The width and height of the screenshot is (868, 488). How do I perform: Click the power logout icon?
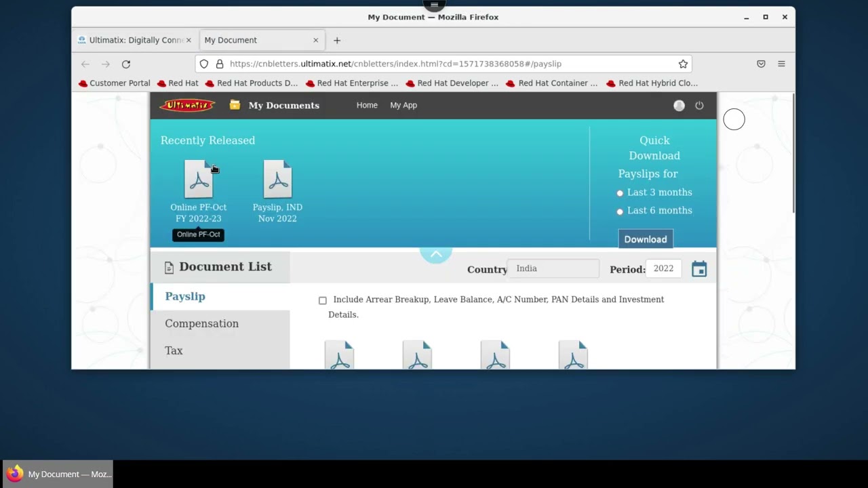(699, 106)
